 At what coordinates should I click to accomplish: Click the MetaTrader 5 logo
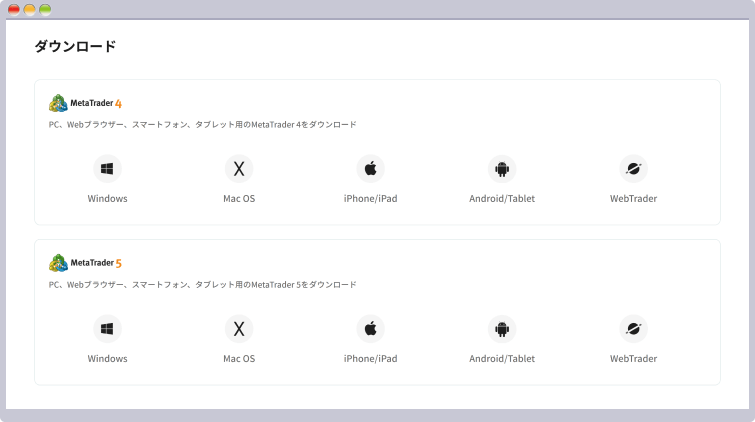(86, 263)
